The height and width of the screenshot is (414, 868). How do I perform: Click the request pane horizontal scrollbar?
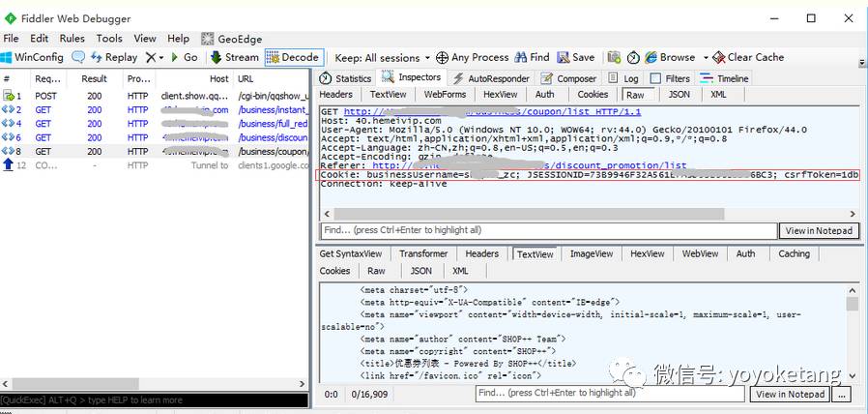[529, 214]
